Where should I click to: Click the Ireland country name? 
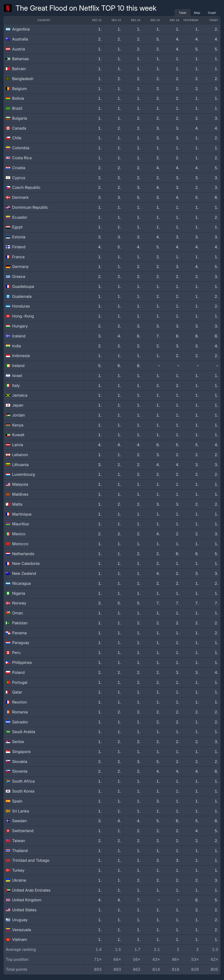pyautogui.click(x=18, y=366)
